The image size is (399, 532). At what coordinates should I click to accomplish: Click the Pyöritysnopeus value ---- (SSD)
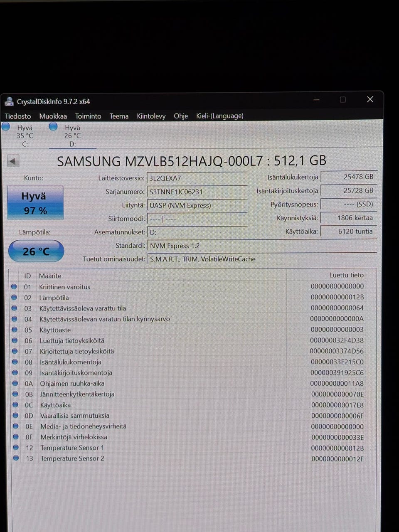[x=349, y=204]
